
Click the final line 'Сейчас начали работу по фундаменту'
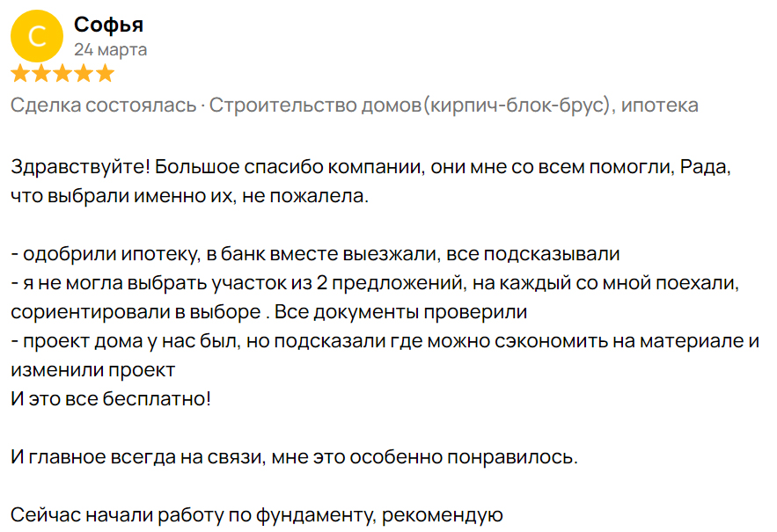coord(256,515)
